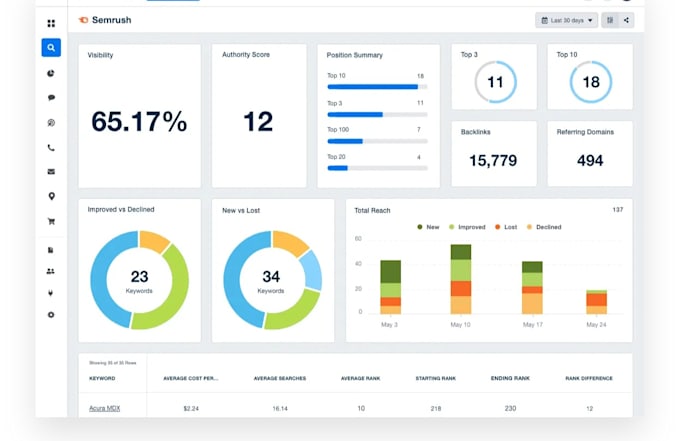Toggle New series in Total Reach legend
The width and height of the screenshot is (680, 441).
[x=428, y=227]
